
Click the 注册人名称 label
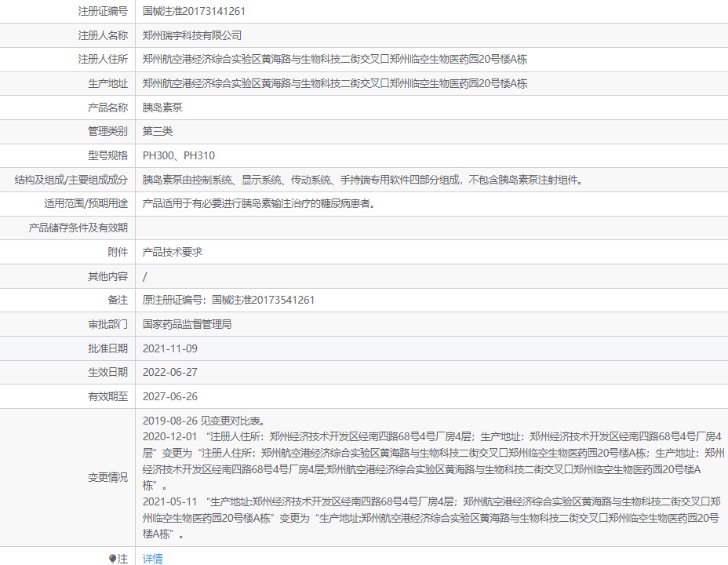pos(103,35)
